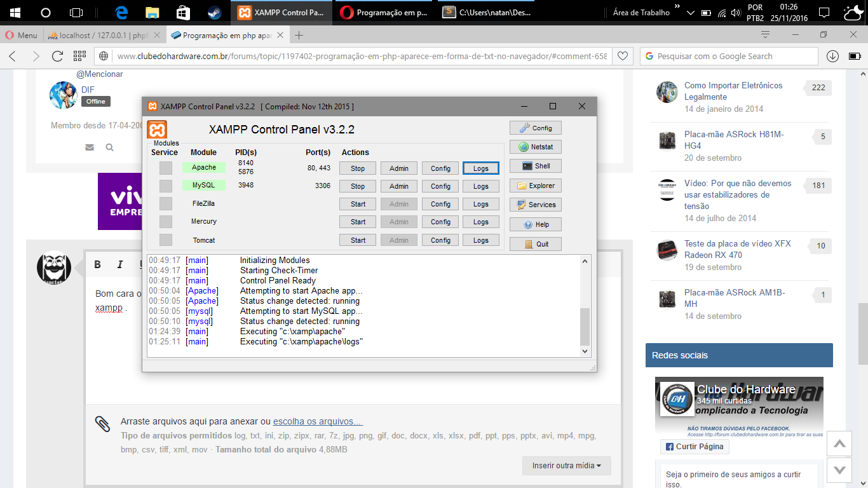Viewport: 868px width, 488px height.
Task: Open MySQL Logs
Action: point(481,186)
